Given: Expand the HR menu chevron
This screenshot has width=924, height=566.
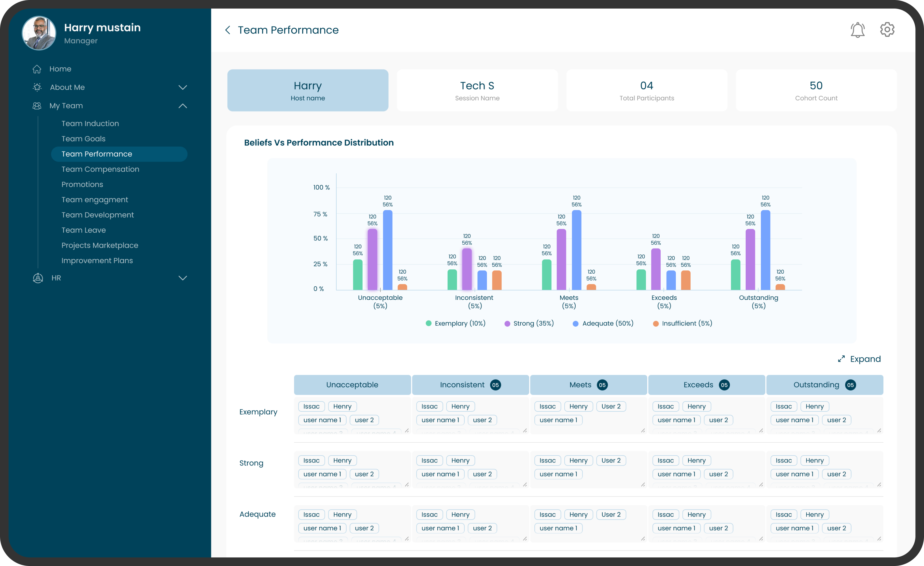Looking at the screenshot, I should 183,278.
